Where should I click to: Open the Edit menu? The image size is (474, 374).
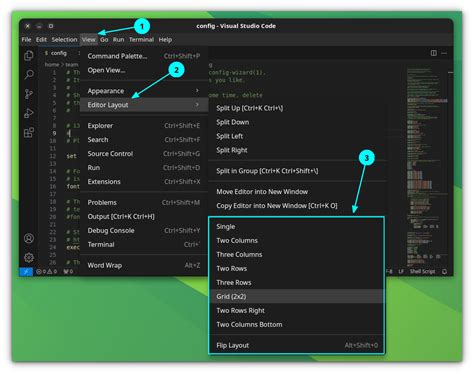pos(41,40)
